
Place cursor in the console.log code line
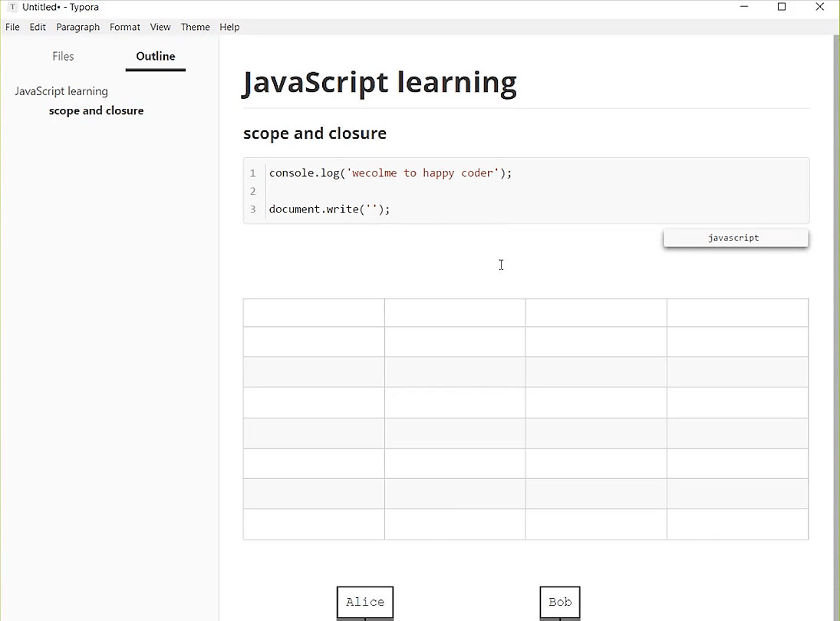(390, 173)
